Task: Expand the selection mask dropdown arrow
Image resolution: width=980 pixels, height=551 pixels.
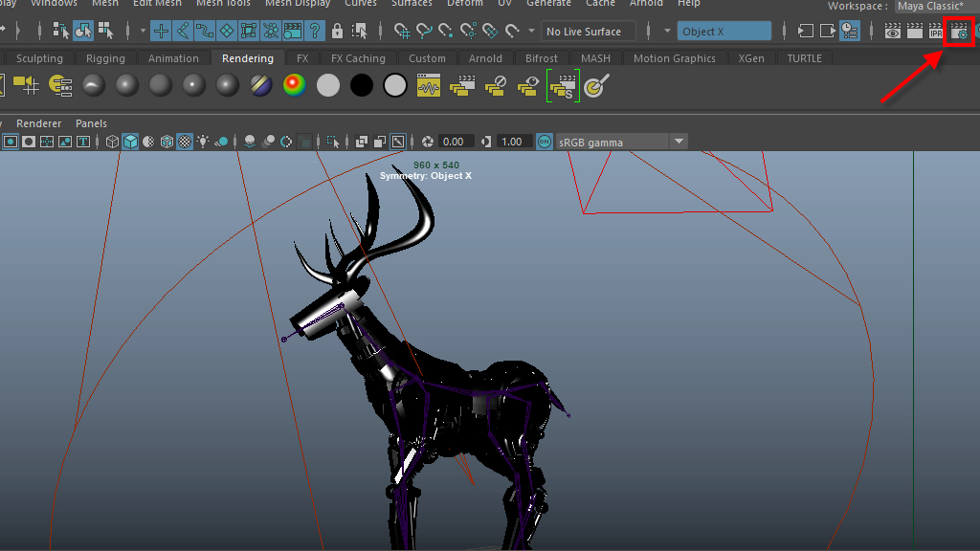Action: point(143,31)
